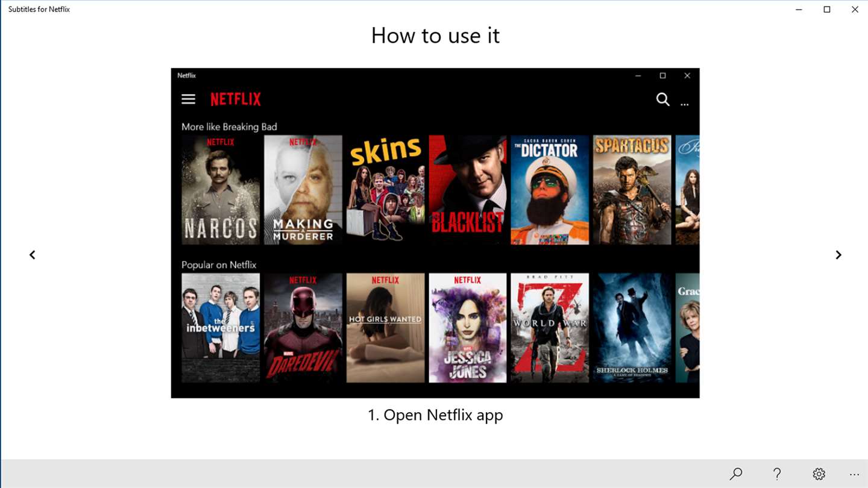Click the red NETFLIX logo

236,99
